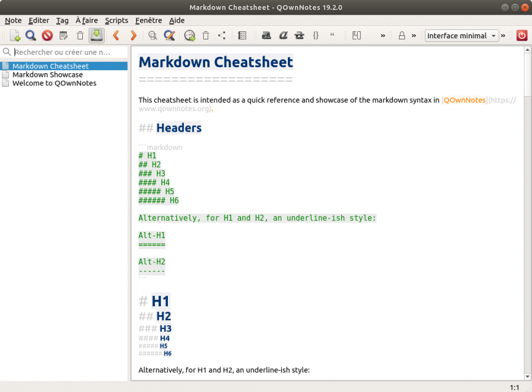The height and width of the screenshot is (392, 532).
Task: Go back with the orange left arrow
Action: (x=116, y=35)
